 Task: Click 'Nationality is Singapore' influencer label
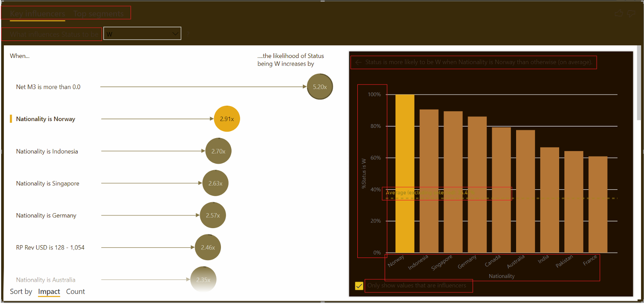(48, 183)
